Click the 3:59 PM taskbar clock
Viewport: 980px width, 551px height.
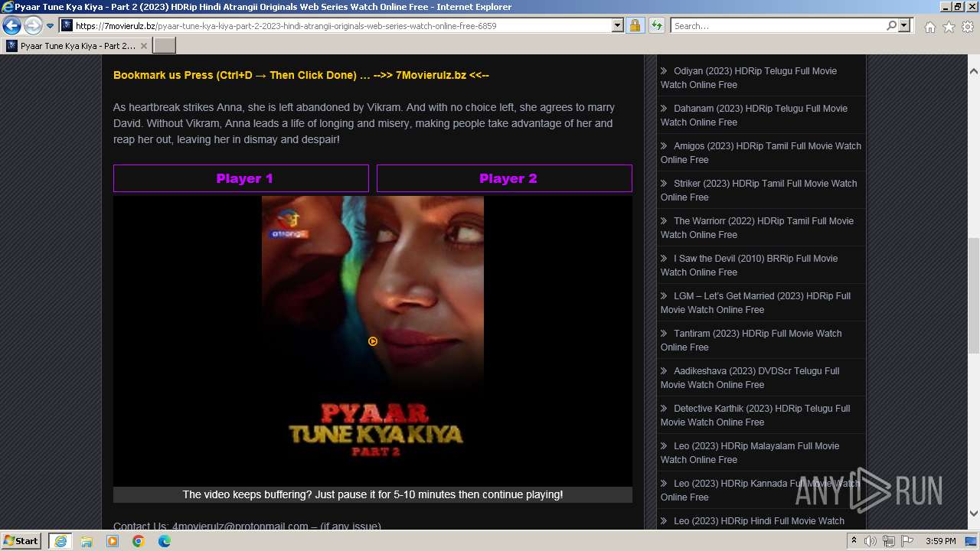coord(940,541)
